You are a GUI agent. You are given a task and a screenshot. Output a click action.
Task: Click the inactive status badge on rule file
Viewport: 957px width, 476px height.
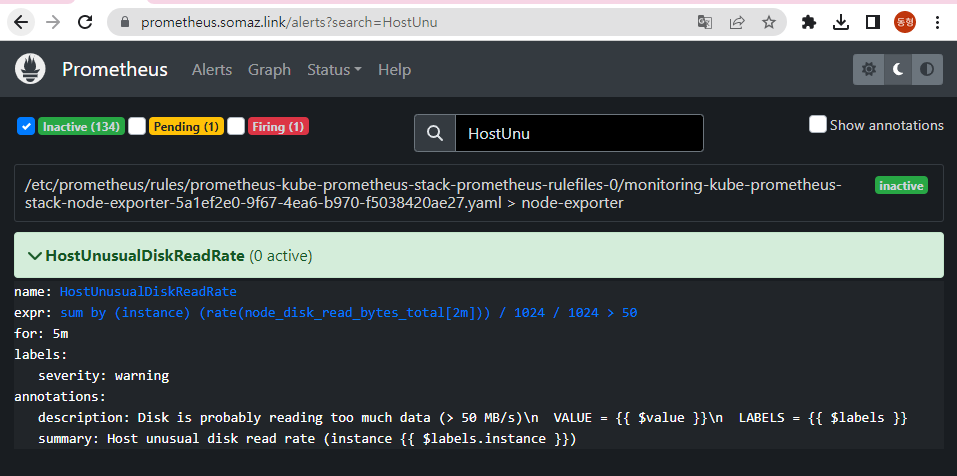point(901,186)
